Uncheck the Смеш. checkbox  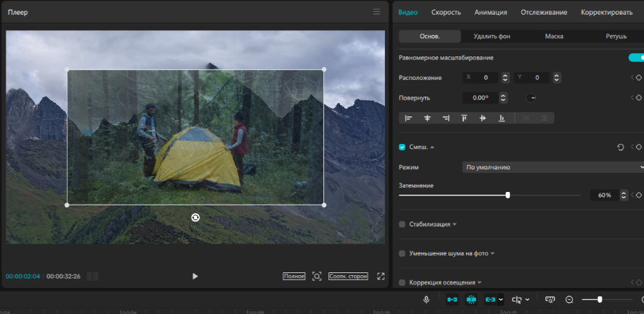point(402,147)
